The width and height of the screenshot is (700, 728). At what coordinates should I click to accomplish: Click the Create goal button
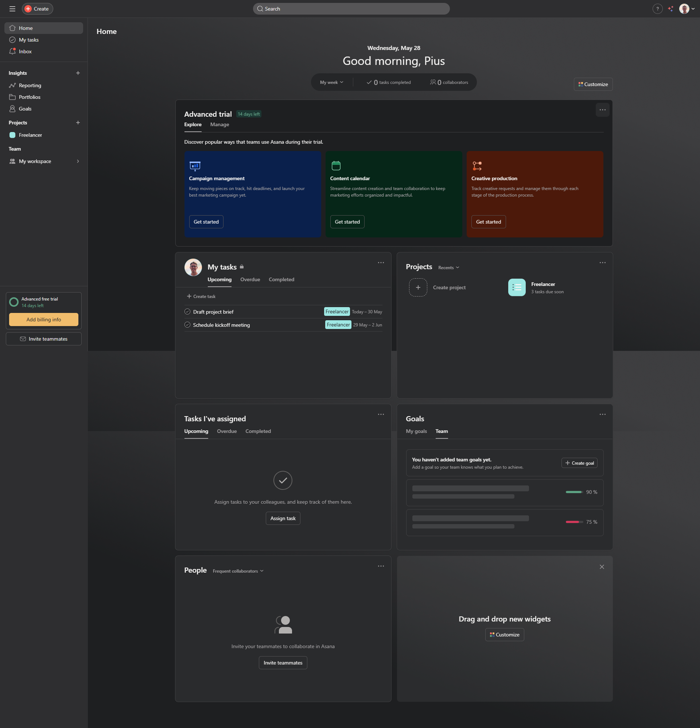point(579,463)
